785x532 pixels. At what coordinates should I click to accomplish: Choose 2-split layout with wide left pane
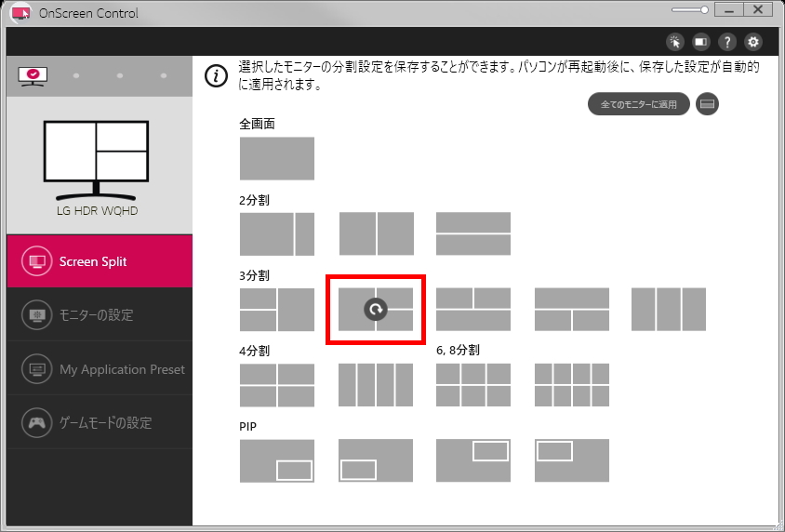[277, 233]
